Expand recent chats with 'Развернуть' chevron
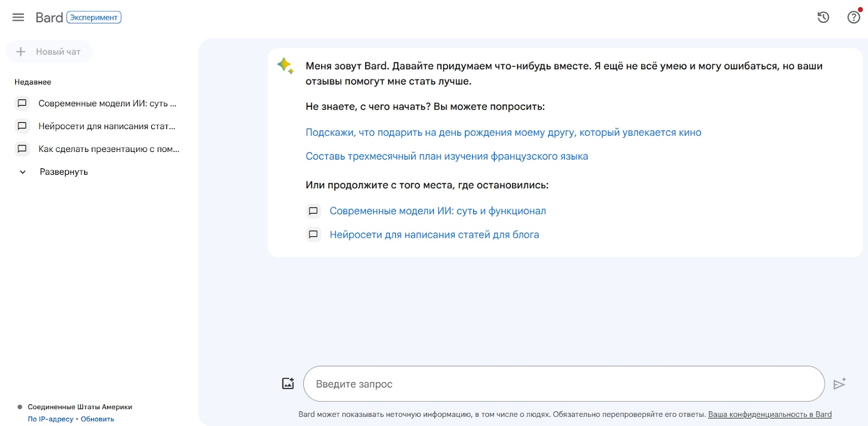 point(23,172)
